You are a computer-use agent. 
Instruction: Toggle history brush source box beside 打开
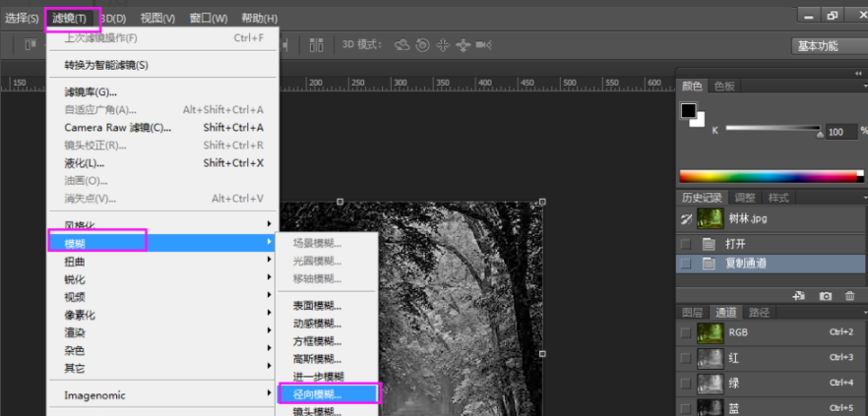tap(686, 243)
